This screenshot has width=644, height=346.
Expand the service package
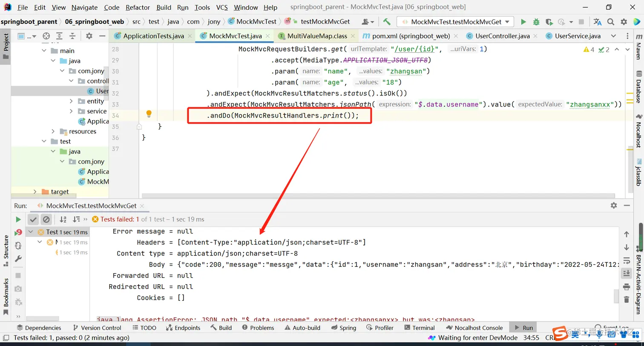click(71, 111)
